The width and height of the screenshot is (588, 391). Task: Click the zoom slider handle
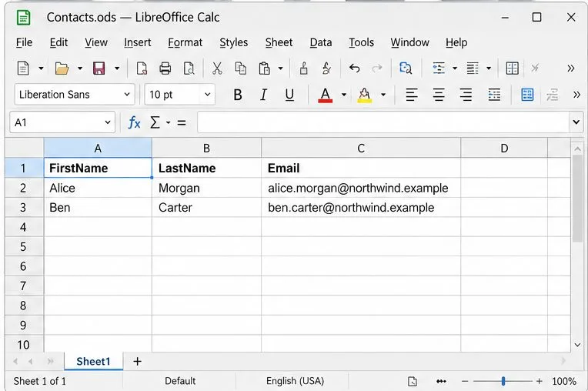503,381
